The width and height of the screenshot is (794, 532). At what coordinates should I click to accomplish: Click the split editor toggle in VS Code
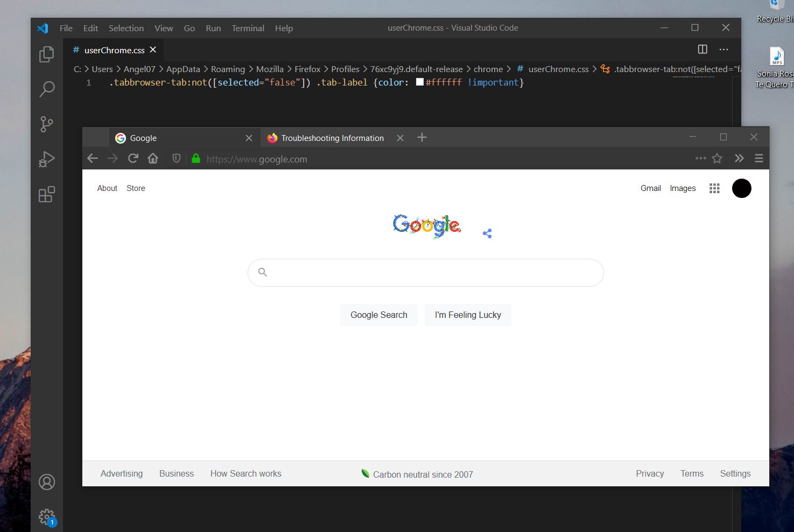click(702, 49)
